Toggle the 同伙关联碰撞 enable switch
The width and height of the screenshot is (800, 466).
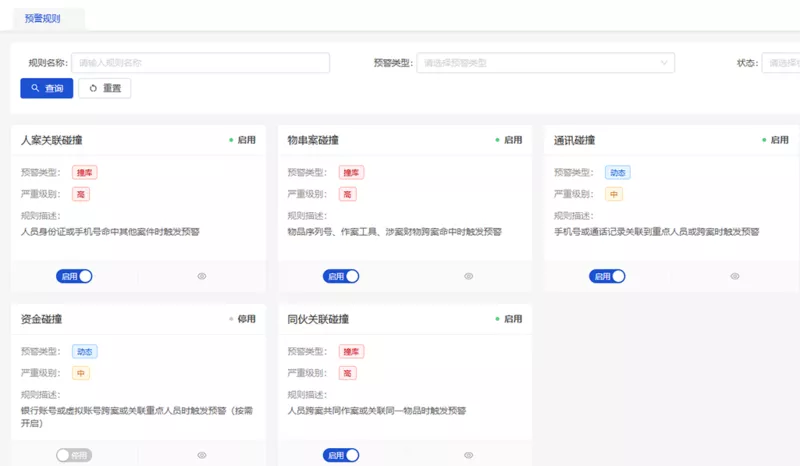pyautogui.click(x=341, y=455)
